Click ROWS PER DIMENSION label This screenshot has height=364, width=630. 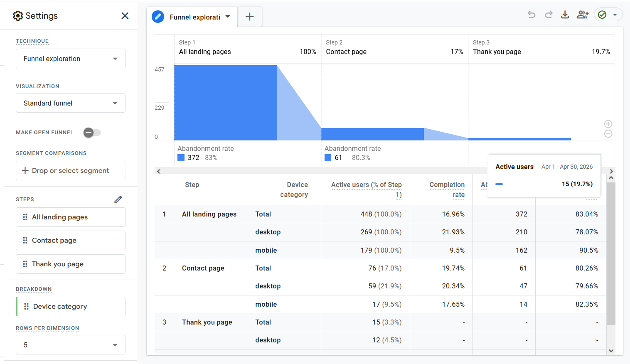tap(47, 328)
